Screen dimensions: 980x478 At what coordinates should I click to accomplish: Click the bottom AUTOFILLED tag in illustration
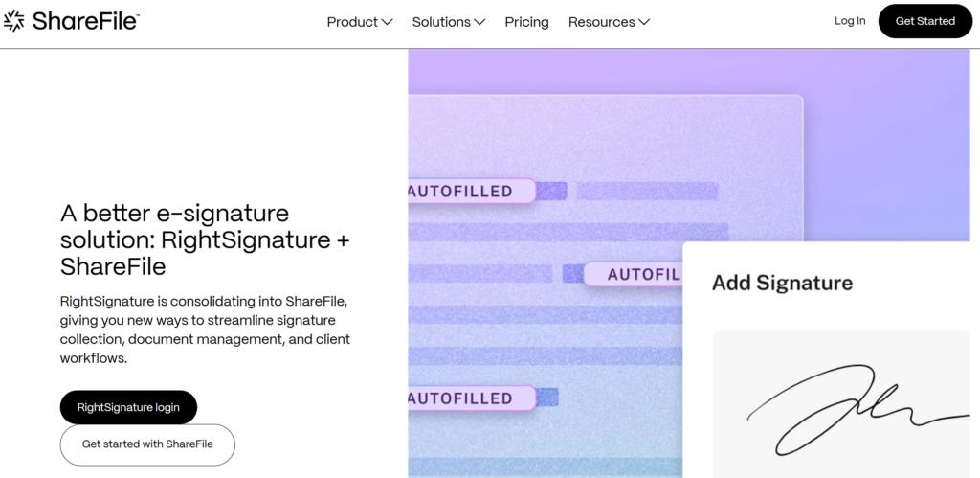(472, 398)
